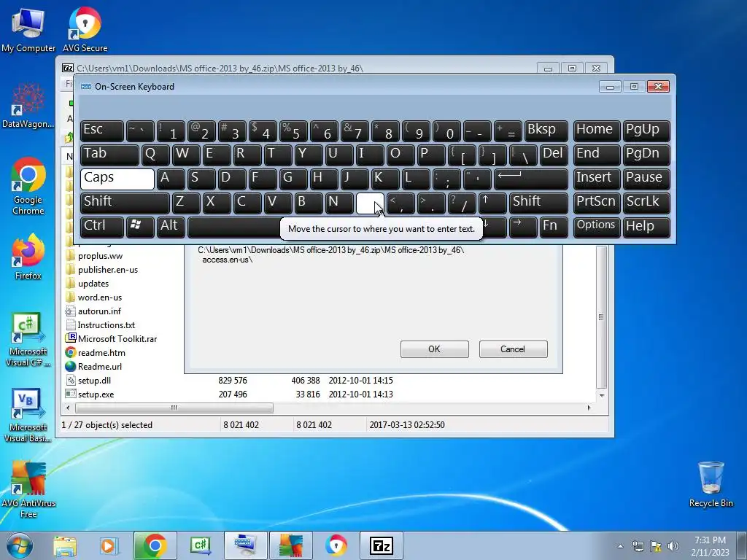Click the Home key
The width and height of the screenshot is (747, 560).
click(597, 131)
